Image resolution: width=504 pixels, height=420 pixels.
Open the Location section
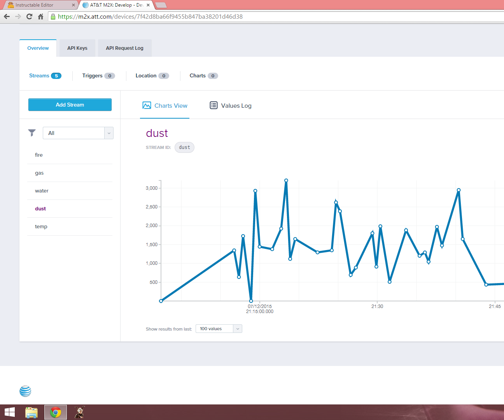(152, 76)
